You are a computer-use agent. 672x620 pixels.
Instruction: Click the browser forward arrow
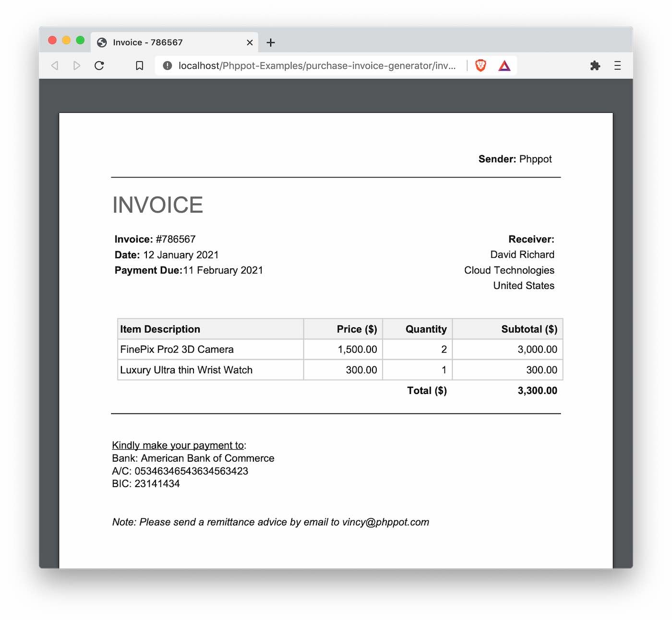pos(77,66)
